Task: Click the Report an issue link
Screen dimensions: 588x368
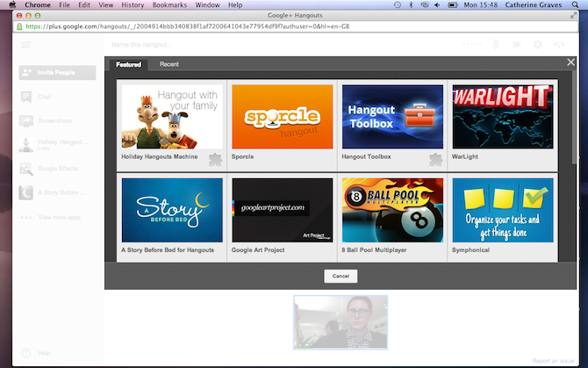Action: (553, 361)
